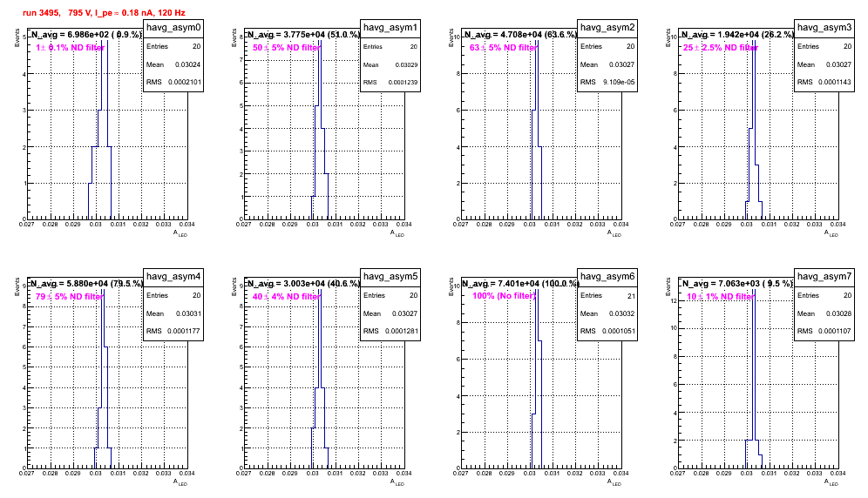
Task: Select the havg_asym1 stats box title
Action: pyautogui.click(x=390, y=28)
